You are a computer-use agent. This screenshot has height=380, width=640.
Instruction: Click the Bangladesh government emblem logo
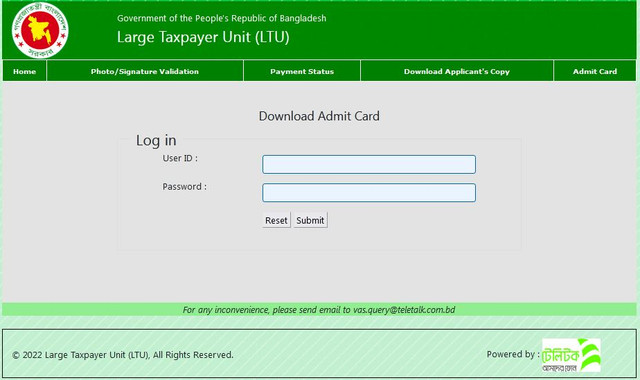coord(40,30)
